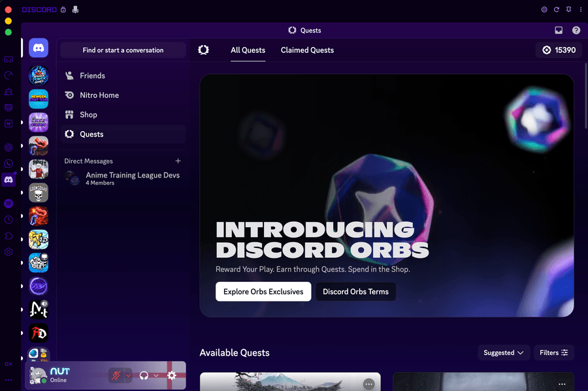Open the NewGen Staff Team server

(x=39, y=99)
